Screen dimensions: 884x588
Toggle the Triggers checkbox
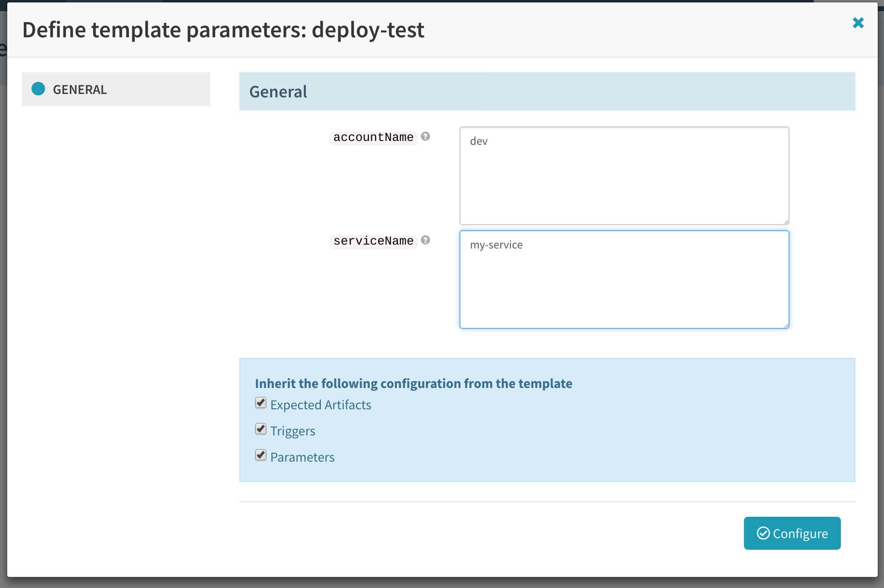click(261, 429)
